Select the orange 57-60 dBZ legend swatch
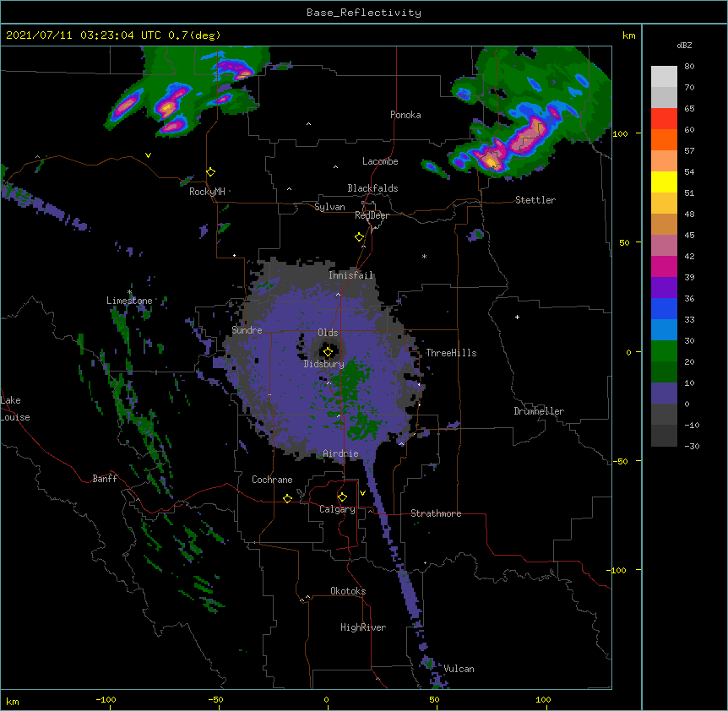728x711 pixels. 664,140
